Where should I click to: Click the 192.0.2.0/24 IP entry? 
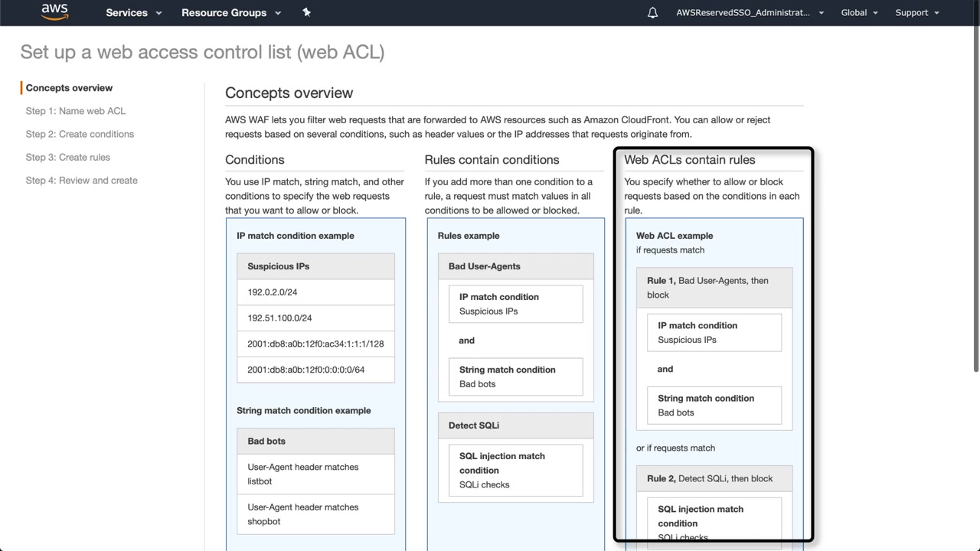coord(273,292)
